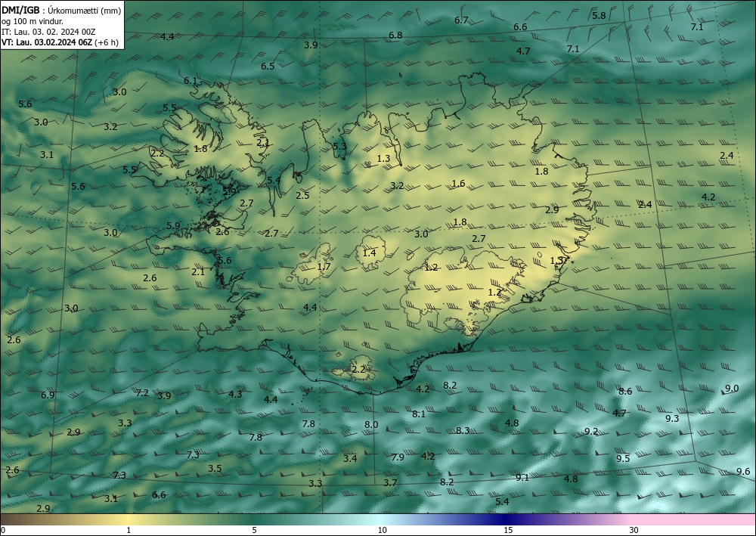The height and width of the screenshot is (536, 756).
Task: Click the 7.2 value label
Action: pos(142,393)
